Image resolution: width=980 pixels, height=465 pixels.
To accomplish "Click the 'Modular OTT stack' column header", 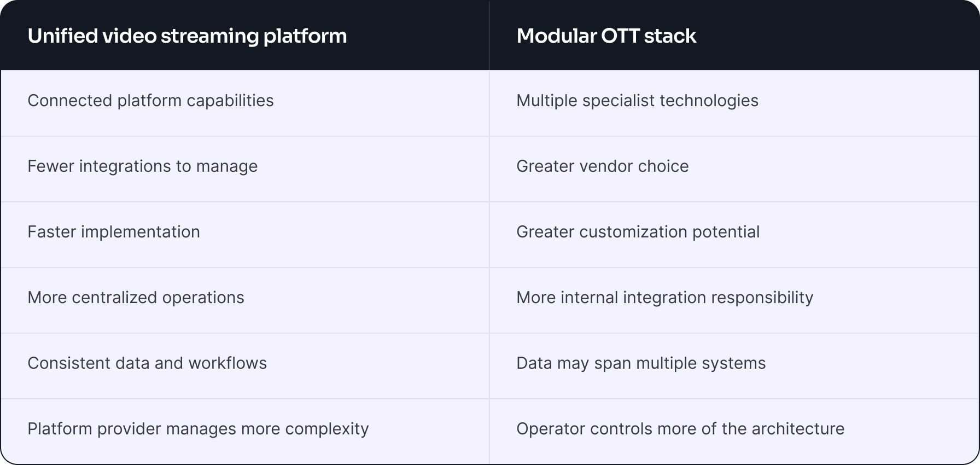I will point(734,36).
